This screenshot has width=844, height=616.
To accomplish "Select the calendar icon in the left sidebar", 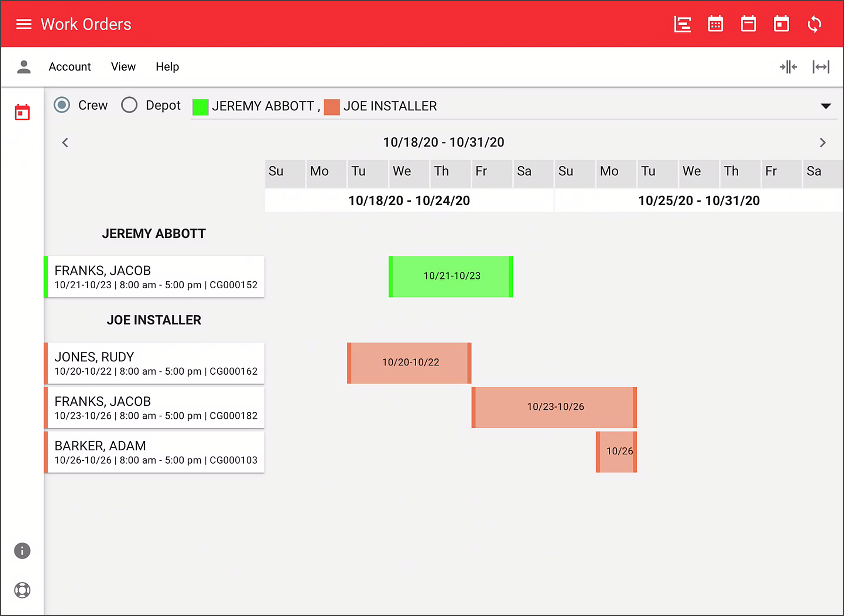I will click(22, 111).
